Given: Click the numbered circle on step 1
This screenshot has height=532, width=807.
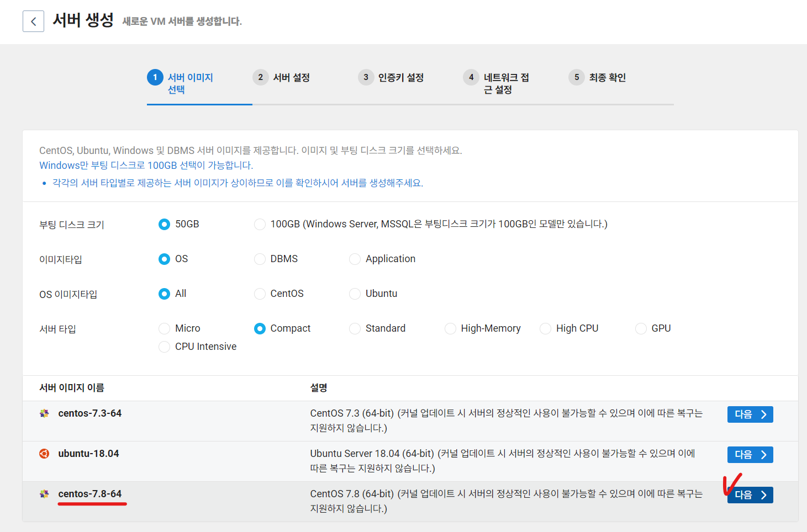Looking at the screenshot, I should click(x=155, y=77).
